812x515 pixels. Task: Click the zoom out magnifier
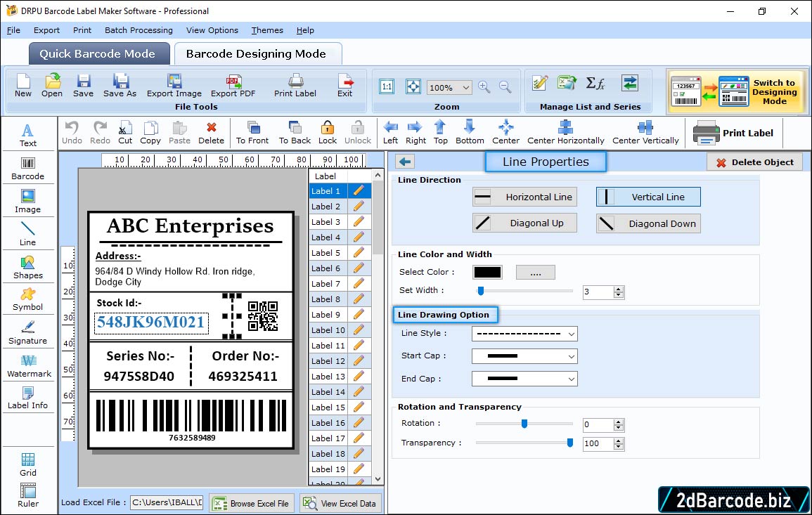click(x=505, y=87)
